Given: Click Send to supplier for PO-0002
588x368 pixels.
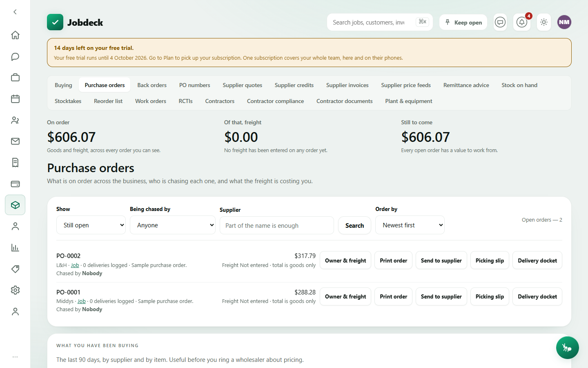Looking at the screenshot, I should point(441,260).
